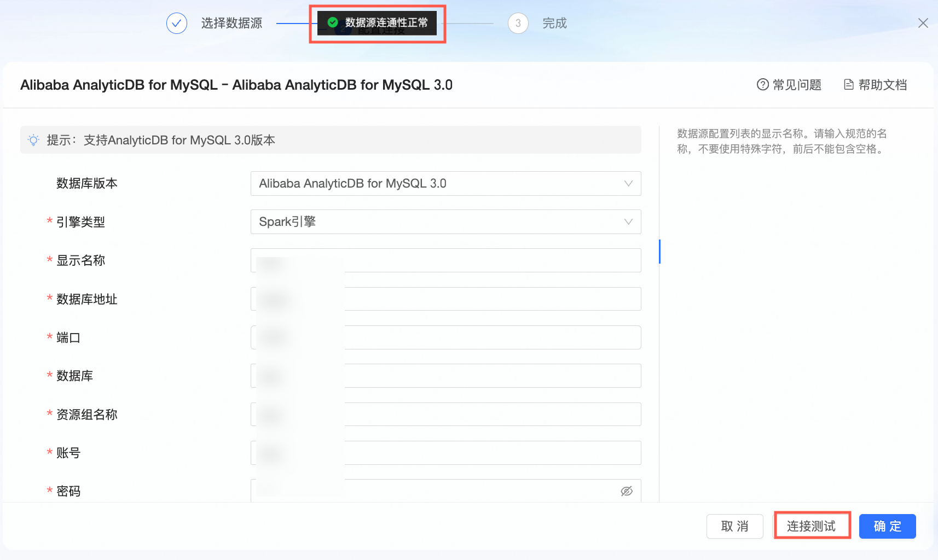Screen dimensions: 938x560
Task: Open the 数据库版本 dropdown
Action: (x=445, y=184)
